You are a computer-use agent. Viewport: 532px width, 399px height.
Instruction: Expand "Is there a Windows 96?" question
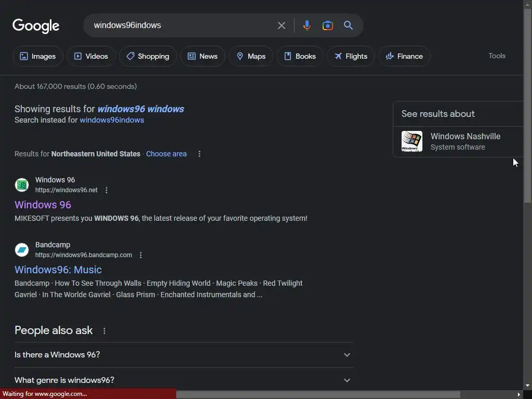[184, 355]
